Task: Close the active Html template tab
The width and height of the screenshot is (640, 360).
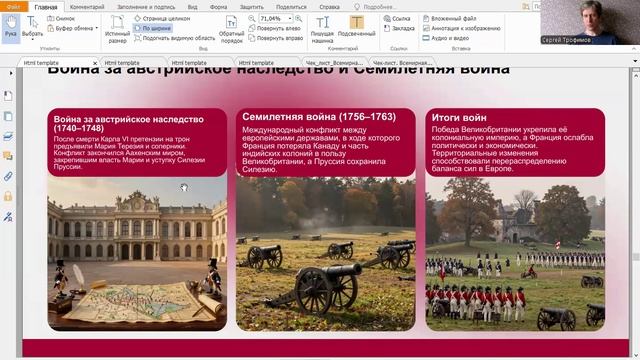Action: [x=95, y=63]
